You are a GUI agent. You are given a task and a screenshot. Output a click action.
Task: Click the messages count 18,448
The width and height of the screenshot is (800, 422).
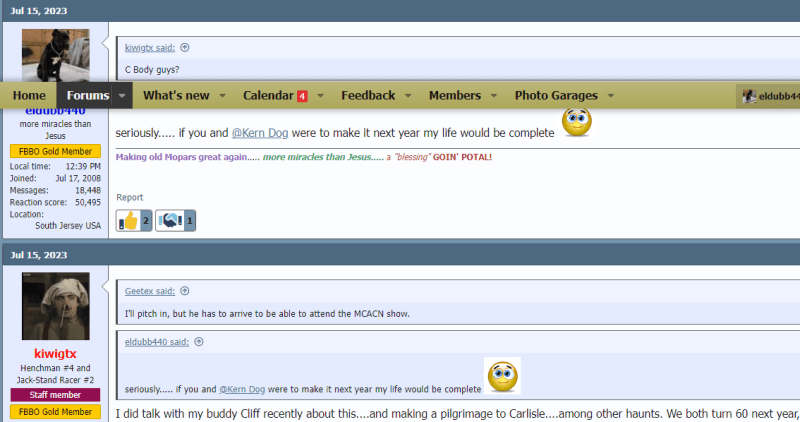(88, 190)
